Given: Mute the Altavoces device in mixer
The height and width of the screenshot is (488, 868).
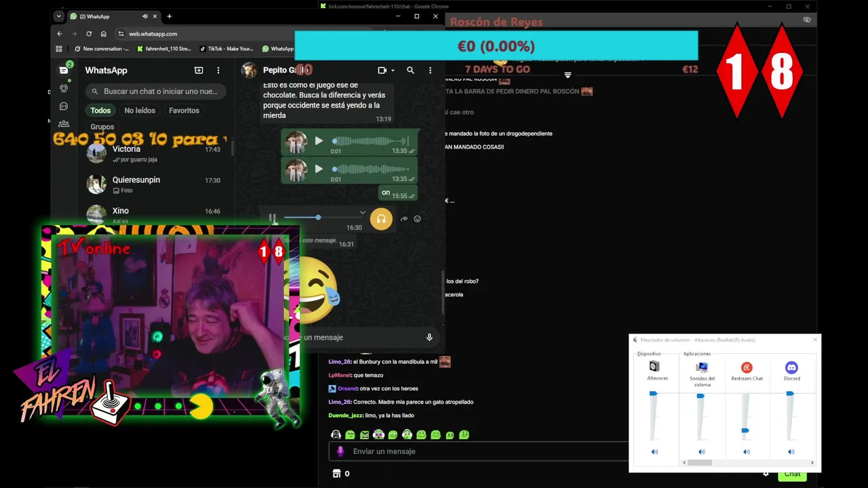Looking at the screenshot, I should [x=654, y=451].
